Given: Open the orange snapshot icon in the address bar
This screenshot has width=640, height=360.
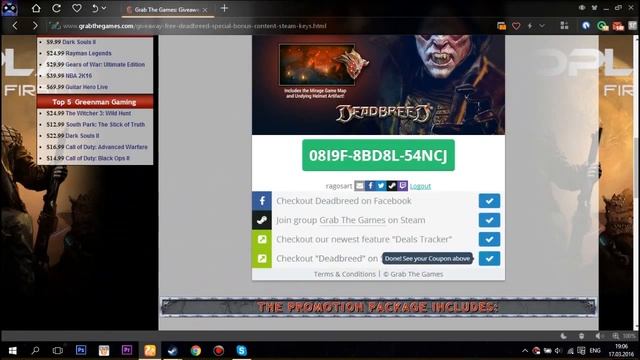Looking at the screenshot, I should 501,26.
